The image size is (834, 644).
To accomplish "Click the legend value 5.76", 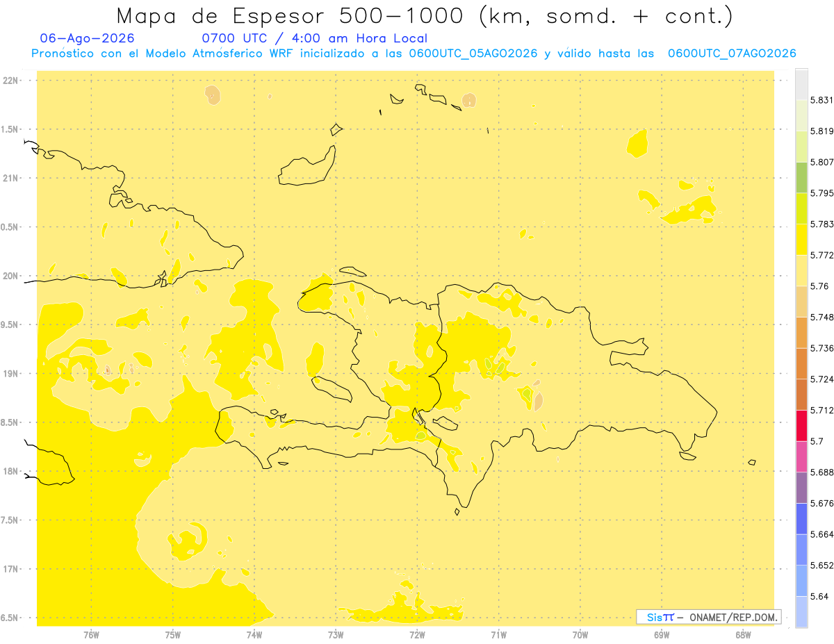I will click(x=819, y=286).
